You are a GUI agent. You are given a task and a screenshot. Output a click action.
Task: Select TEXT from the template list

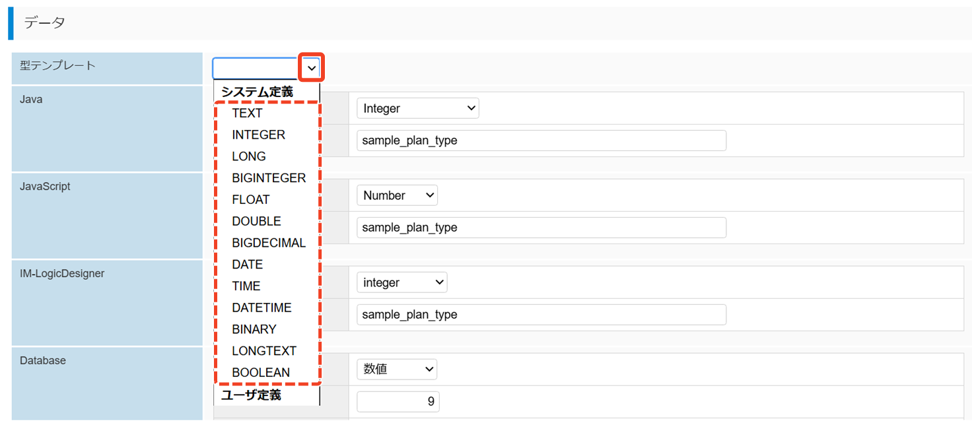tap(247, 114)
